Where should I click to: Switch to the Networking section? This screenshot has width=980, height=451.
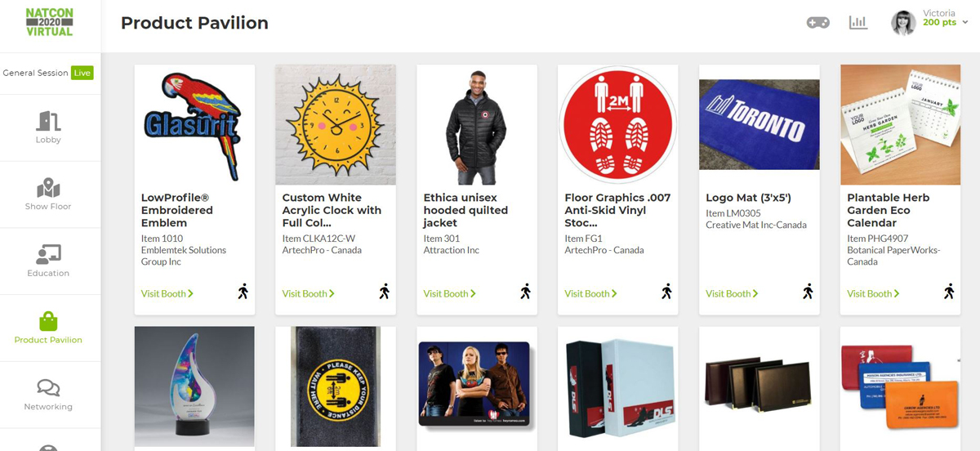pyautogui.click(x=49, y=395)
